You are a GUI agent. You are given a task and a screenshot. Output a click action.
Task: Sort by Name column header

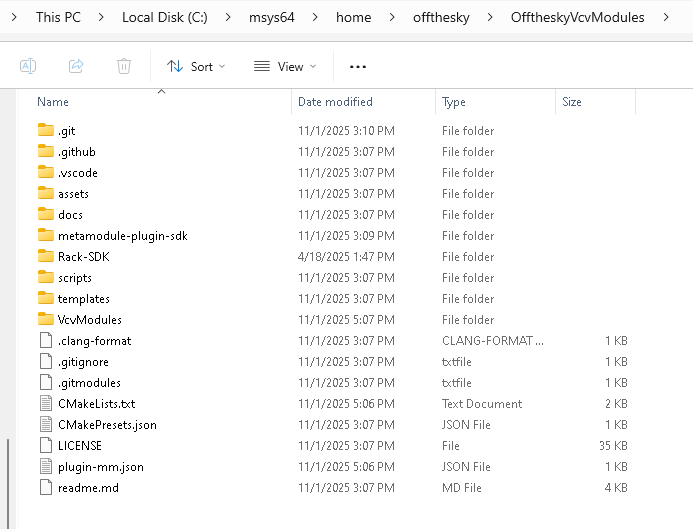click(53, 102)
